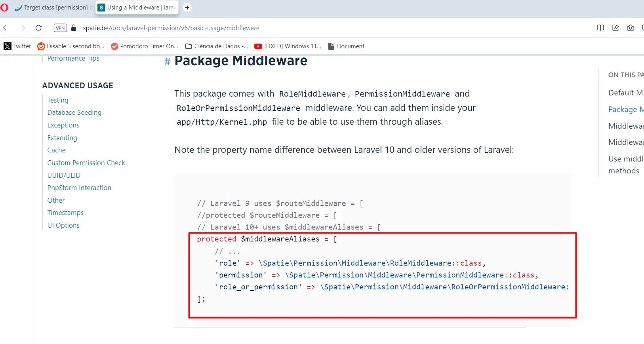Open the UI Options sidebar link

[x=63, y=225]
